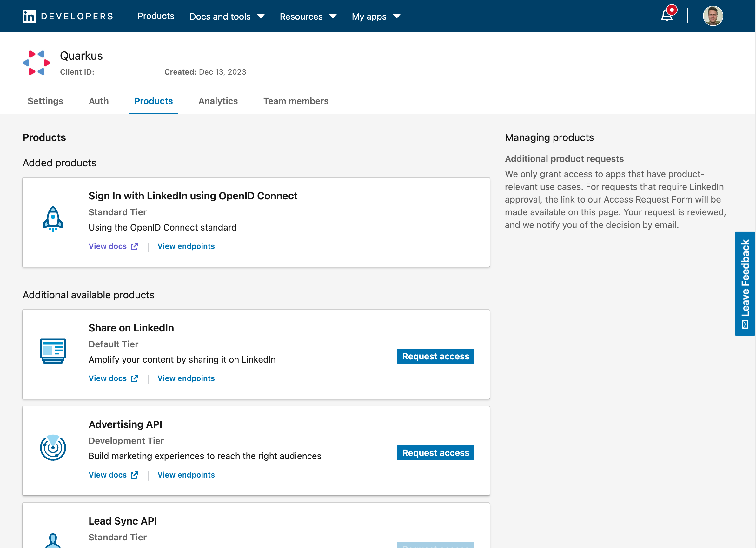Image resolution: width=756 pixels, height=548 pixels.
Task: Select the Analytics tab
Action: (x=218, y=101)
